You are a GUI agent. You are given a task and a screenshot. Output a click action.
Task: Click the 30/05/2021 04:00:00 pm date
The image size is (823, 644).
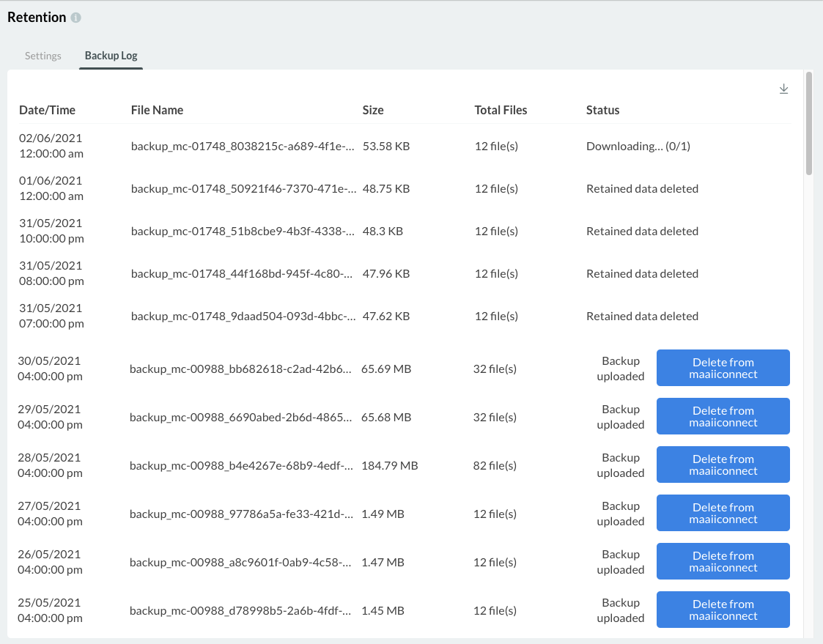pyautogui.click(x=50, y=369)
